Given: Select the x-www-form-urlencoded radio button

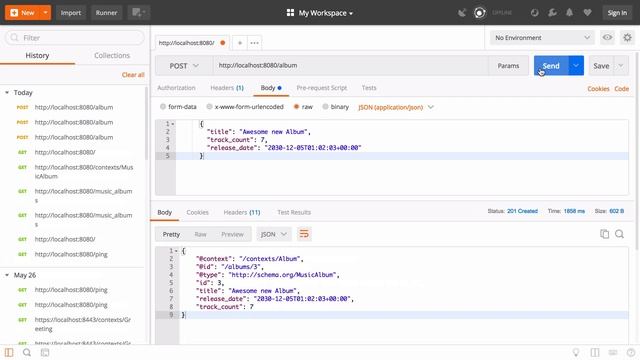Looking at the screenshot, I should 209,107.
